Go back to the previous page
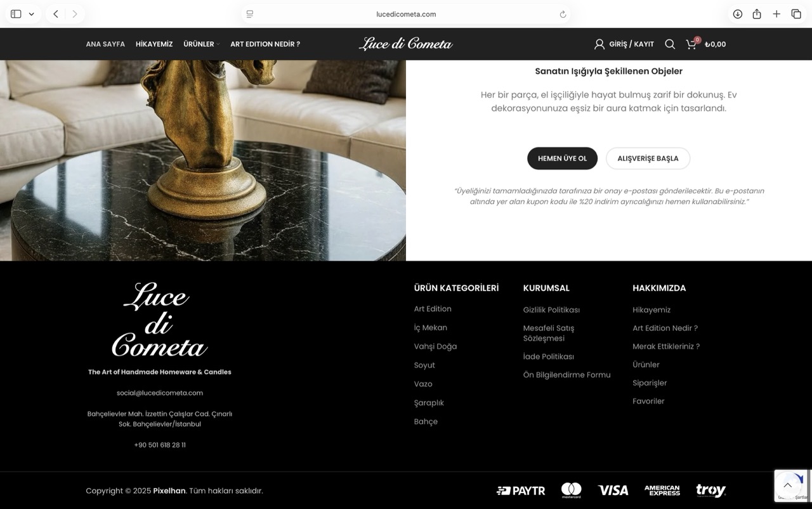This screenshot has width=812, height=509. [x=56, y=14]
